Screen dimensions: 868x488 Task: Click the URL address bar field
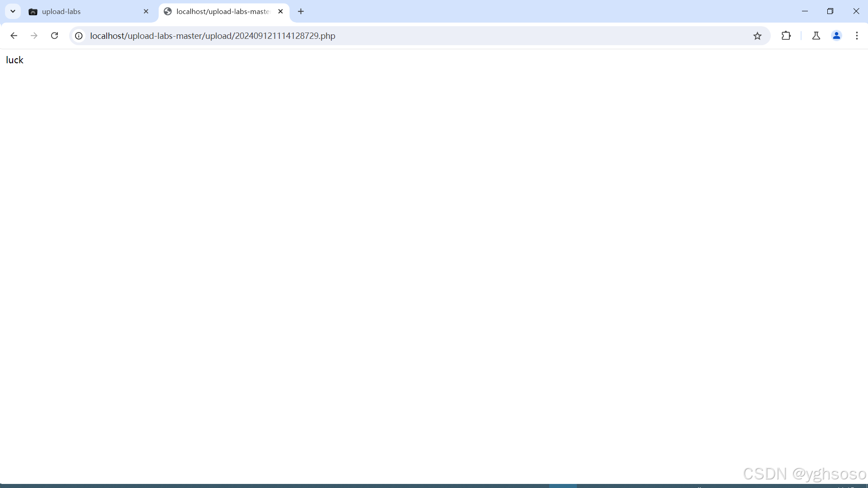click(x=407, y=36)
